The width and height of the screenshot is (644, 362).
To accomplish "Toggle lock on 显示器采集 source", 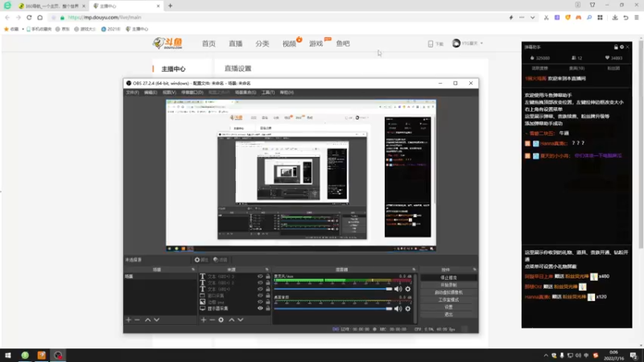I will 268,308.
